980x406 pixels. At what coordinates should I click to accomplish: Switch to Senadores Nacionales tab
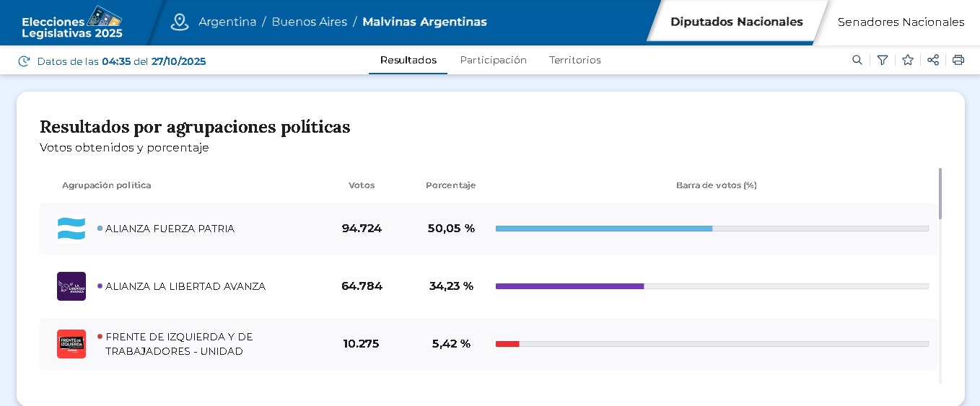(901, 22)
